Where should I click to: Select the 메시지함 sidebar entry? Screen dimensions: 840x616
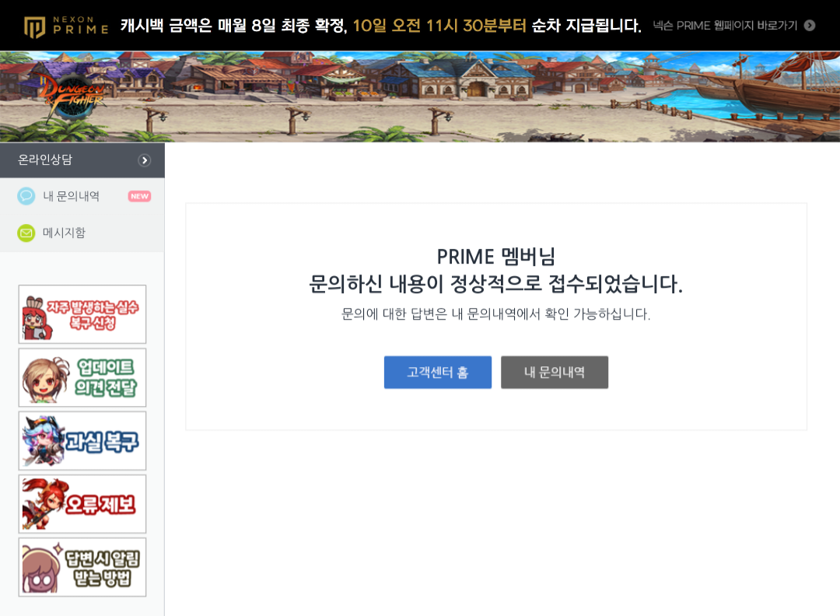(82, 233)
